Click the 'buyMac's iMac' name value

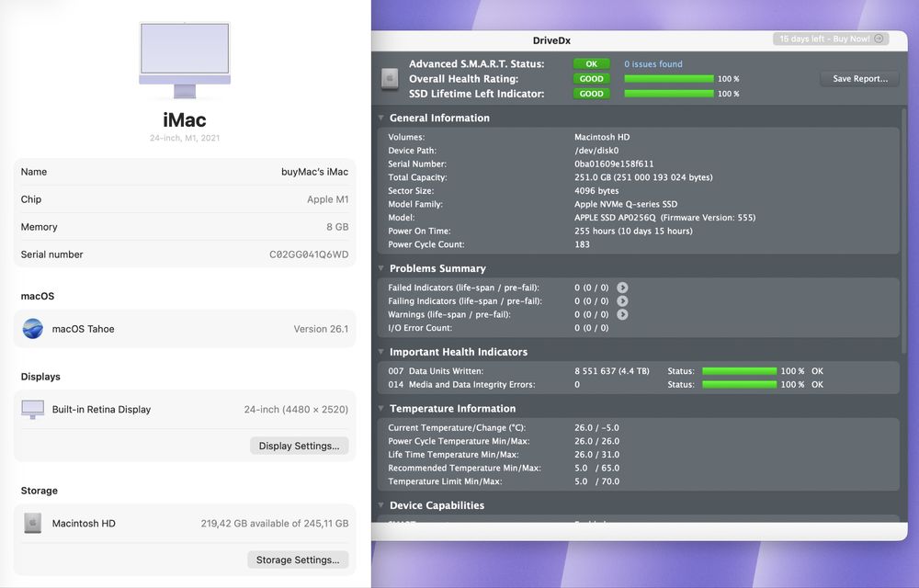[x=314, y=172]
